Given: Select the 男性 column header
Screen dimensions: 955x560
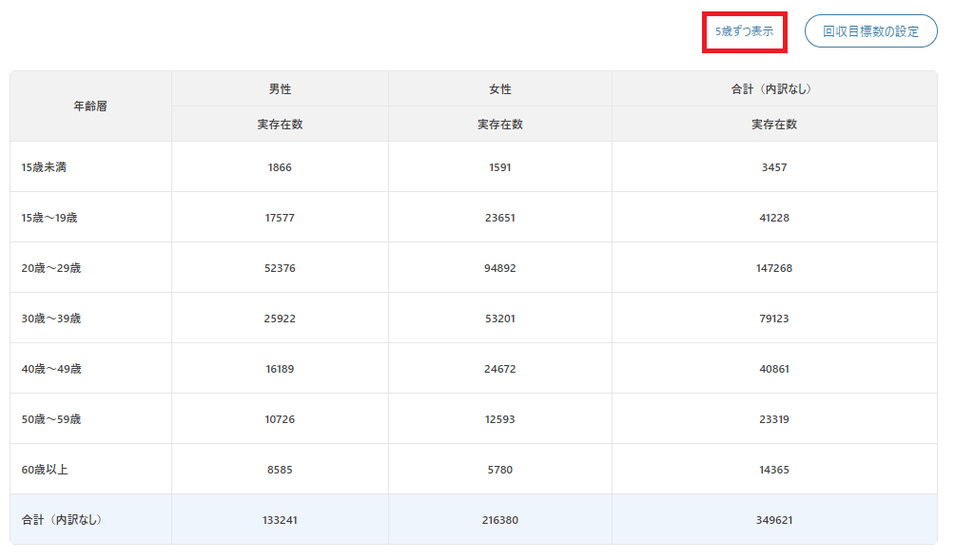Looking at the screenshot, I should 280,88.
